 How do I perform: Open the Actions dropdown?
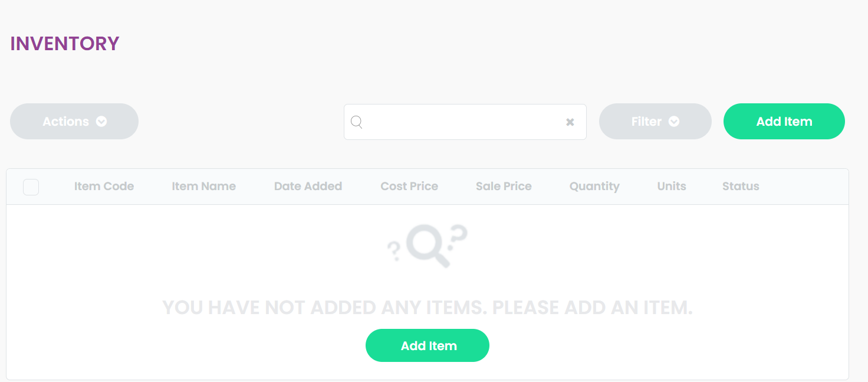(74, 122)
